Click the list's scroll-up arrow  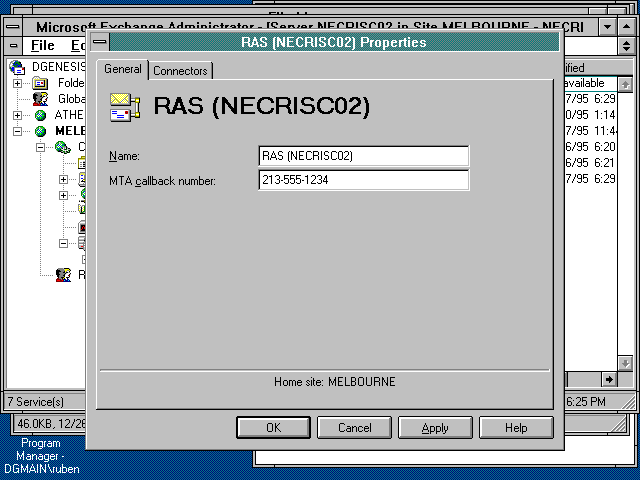coord(625,84)
